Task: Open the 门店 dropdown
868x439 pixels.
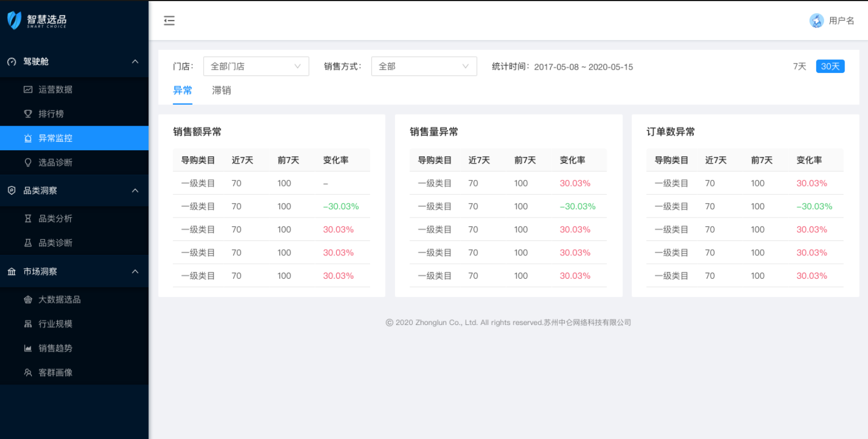Action: [256, 66]
